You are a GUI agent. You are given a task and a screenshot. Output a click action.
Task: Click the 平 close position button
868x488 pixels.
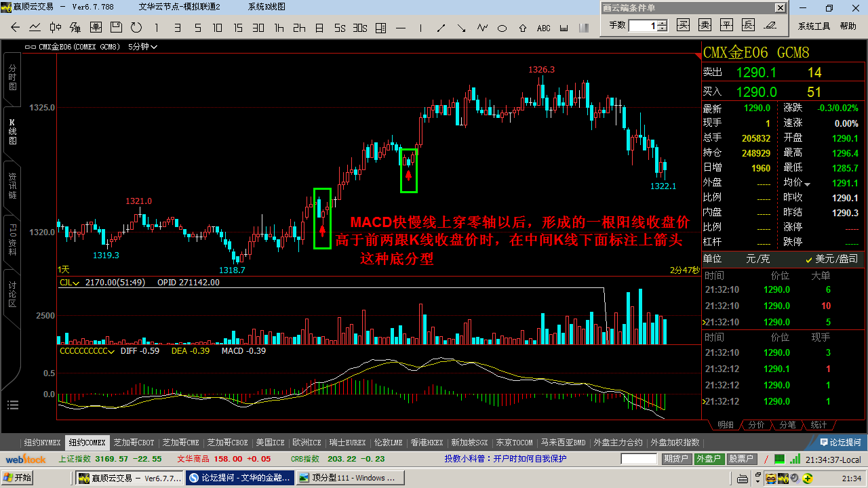click(x=727, y=25)
